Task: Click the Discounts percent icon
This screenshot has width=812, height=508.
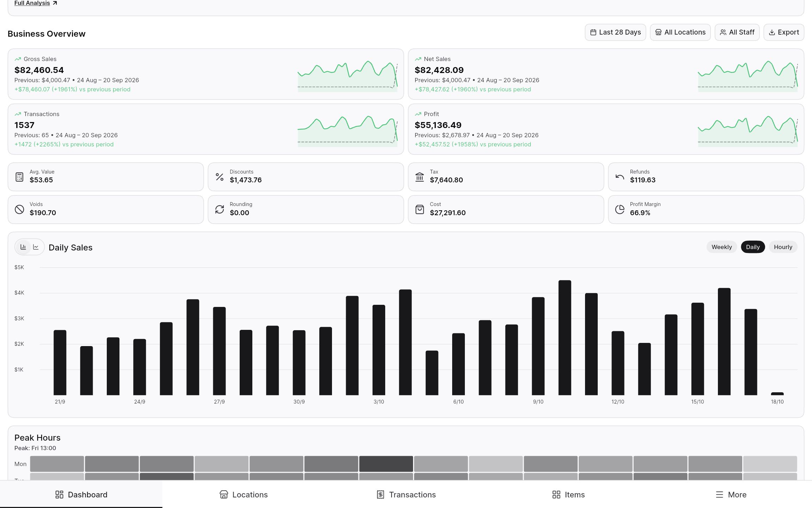Action: click(220, 177)
